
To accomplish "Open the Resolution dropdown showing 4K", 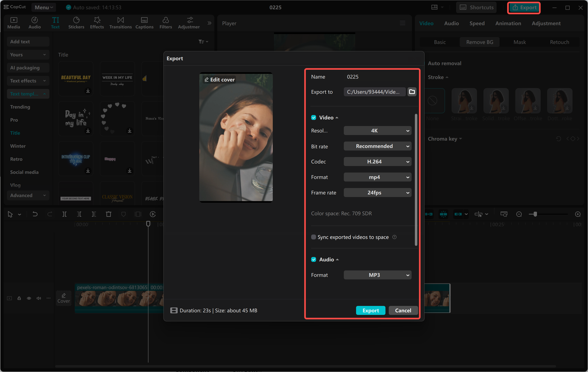I will (377, 131).
